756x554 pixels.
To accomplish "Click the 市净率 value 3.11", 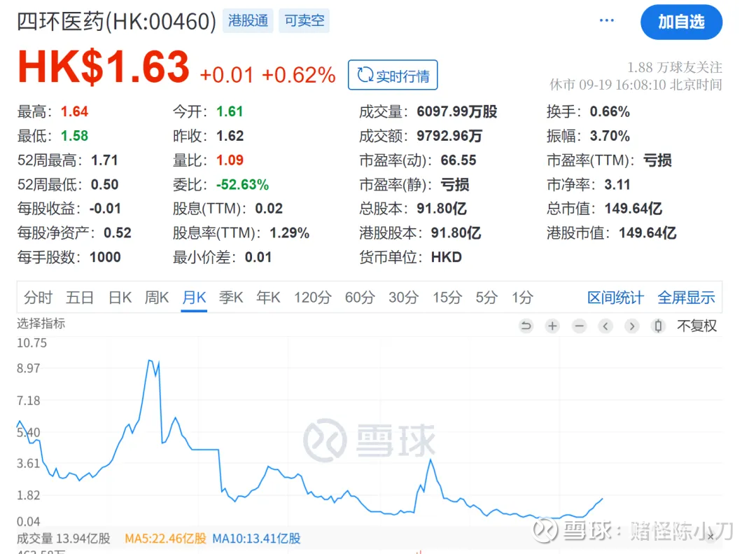I will [617, 184].
